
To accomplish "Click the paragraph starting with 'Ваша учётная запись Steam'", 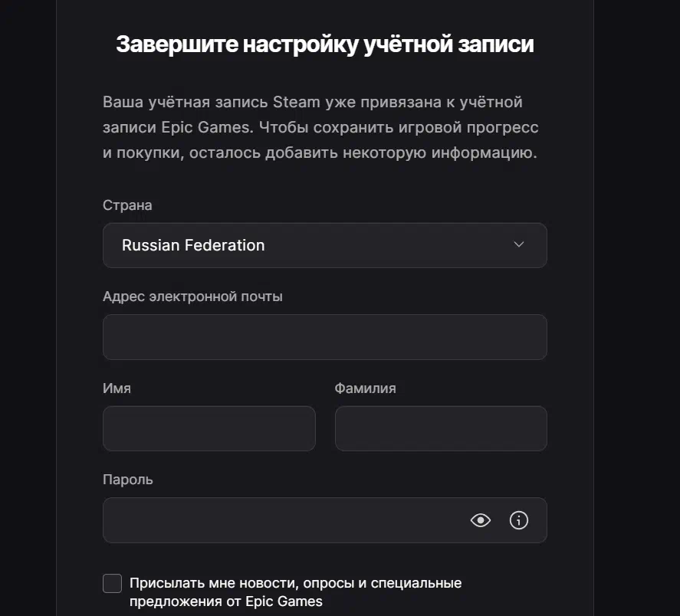I will [x=320, y=127].
